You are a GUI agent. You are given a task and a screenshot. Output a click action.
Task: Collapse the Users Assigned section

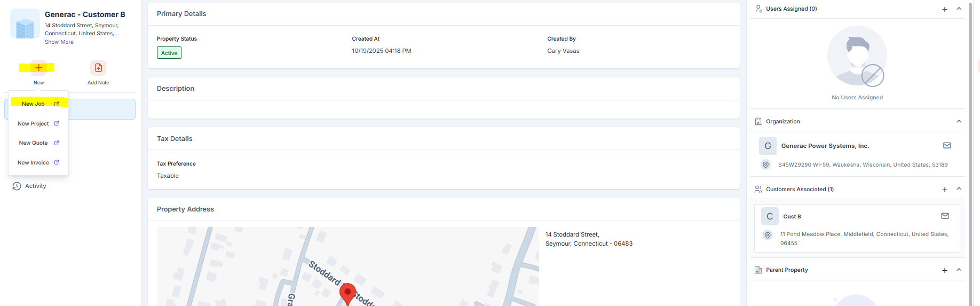coord(959,9)
